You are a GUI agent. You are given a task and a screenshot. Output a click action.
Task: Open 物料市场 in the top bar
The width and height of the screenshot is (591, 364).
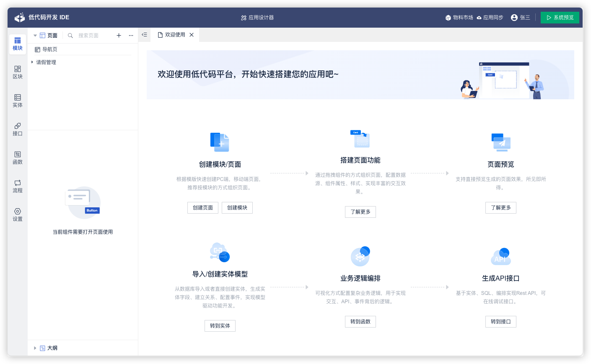pyautogui.click(x=459, y=18)
